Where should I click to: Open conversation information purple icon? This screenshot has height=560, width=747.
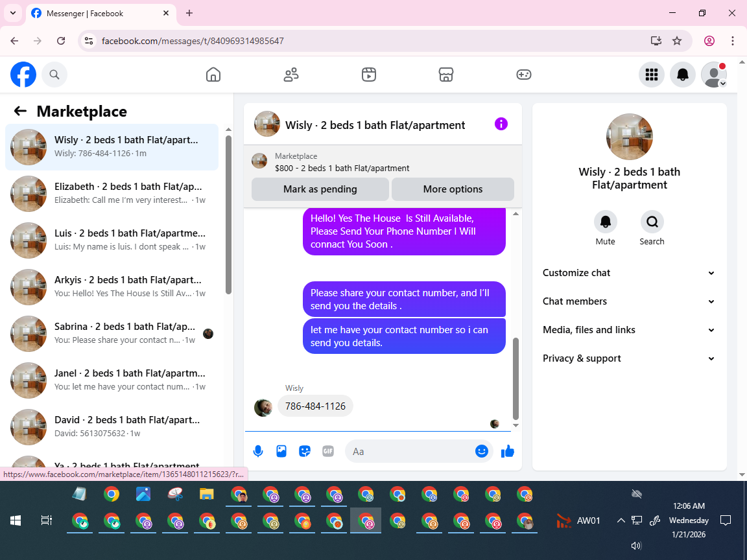click(501, 124)
